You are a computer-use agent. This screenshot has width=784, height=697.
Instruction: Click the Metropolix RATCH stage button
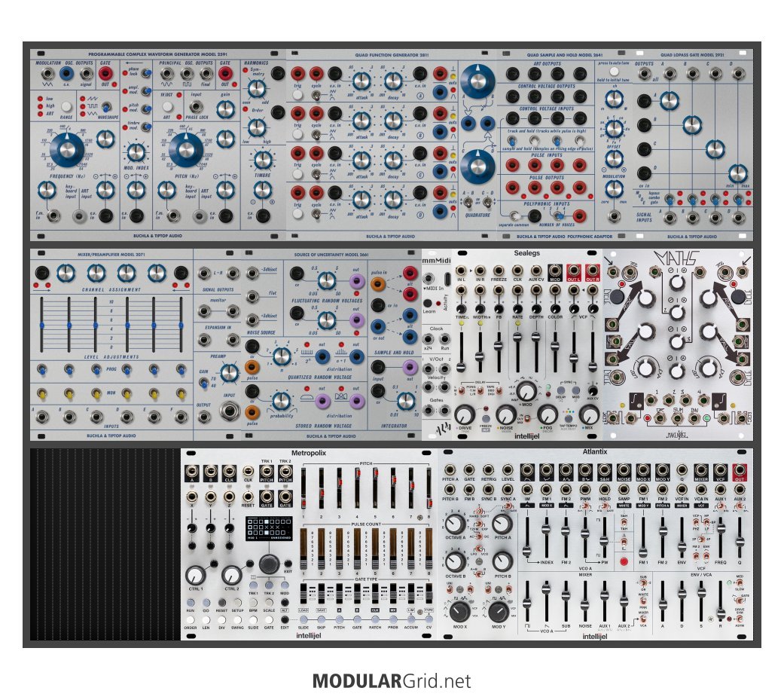(x=375, y=620)
